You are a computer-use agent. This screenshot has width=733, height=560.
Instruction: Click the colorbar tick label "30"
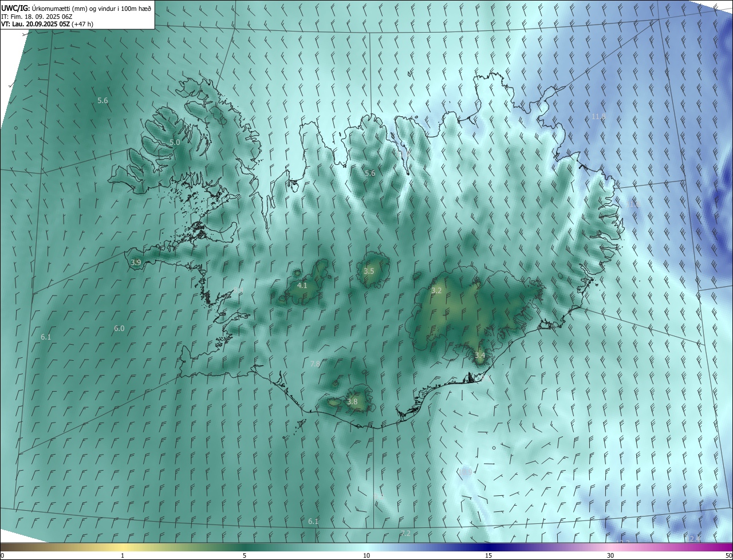(610, 556)
